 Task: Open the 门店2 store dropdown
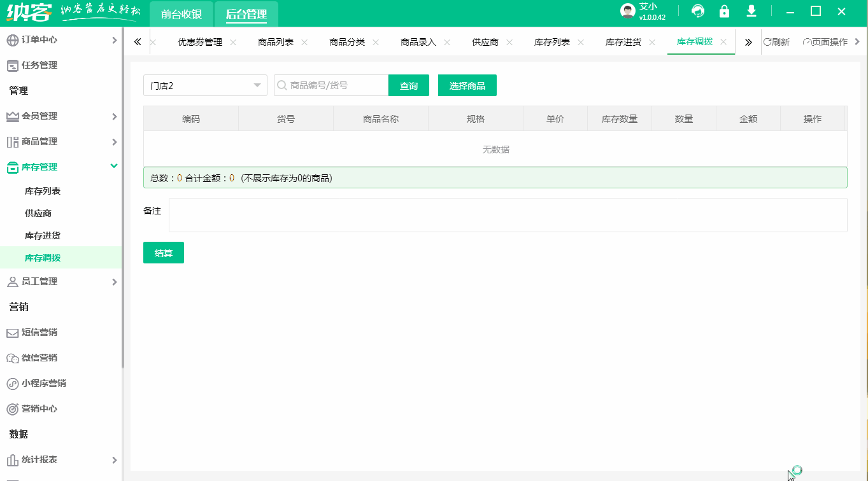click(x=204, y=85)
